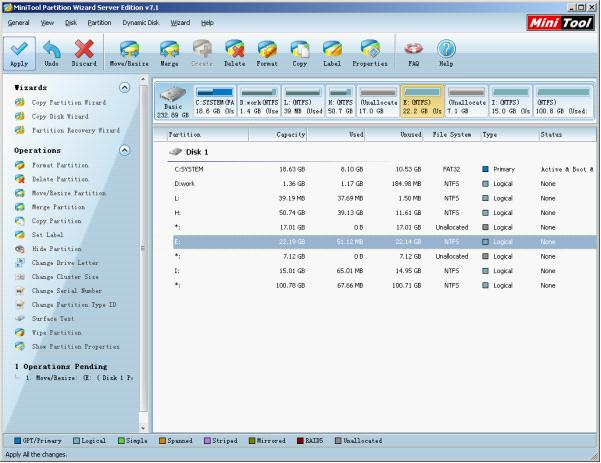Select the D:work partition row
The width and height of the screenshot is (601, 463).
click(384, 184)
